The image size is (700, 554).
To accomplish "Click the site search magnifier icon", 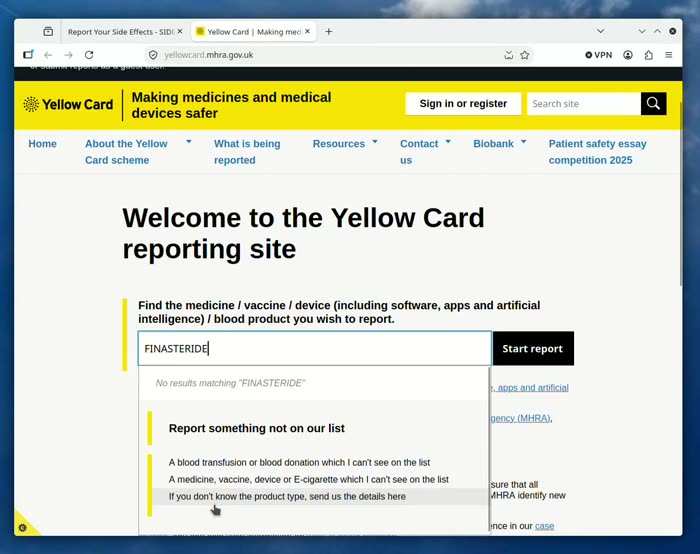I will coord(653,104).
